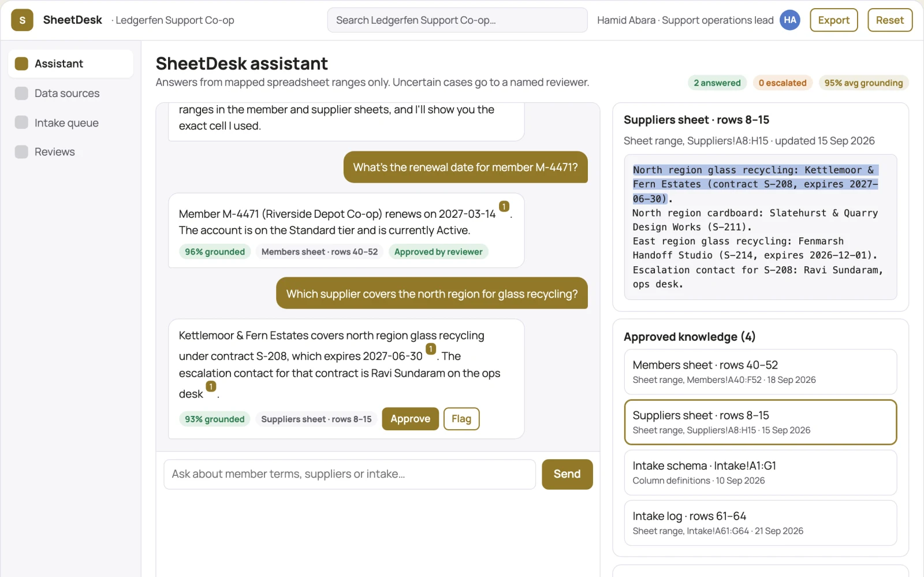Flag the Kettlemoor answer for review
This screenshot has width=924, height=577.
pyautogui.click(x=461, y=419)
